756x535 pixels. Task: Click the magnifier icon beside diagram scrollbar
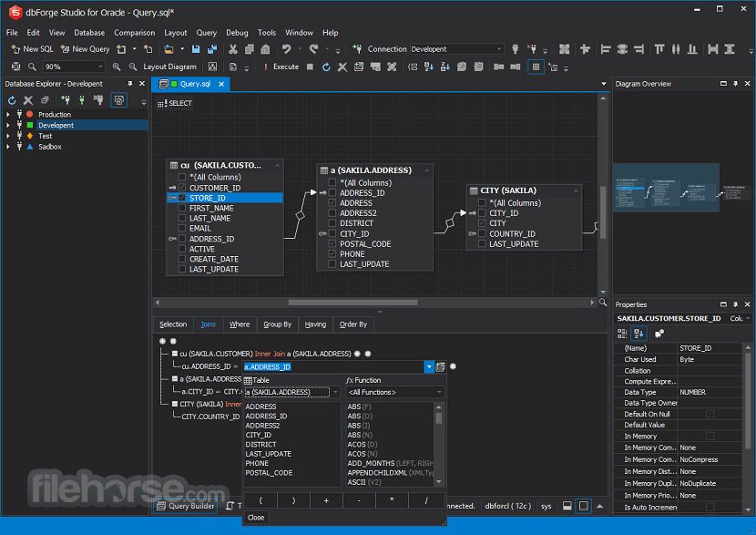[603, 302]
